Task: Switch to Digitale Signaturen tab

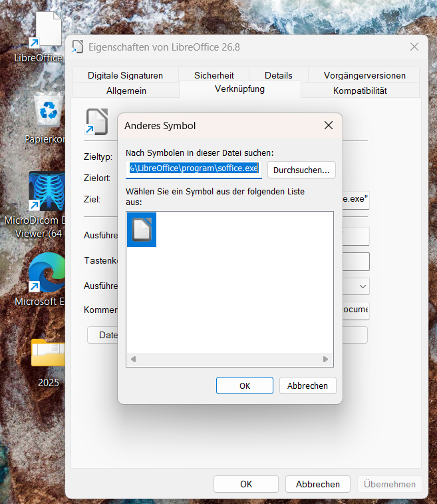Action: (126, 75)
